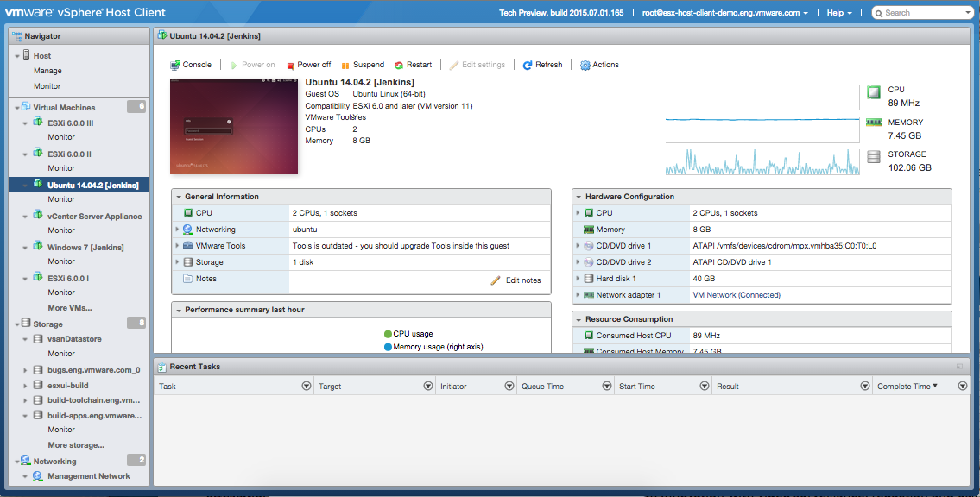This screenshot has height=497, width=980.
Task: Minimize the Recent Tasks panel
Action: tap(959, 367)
